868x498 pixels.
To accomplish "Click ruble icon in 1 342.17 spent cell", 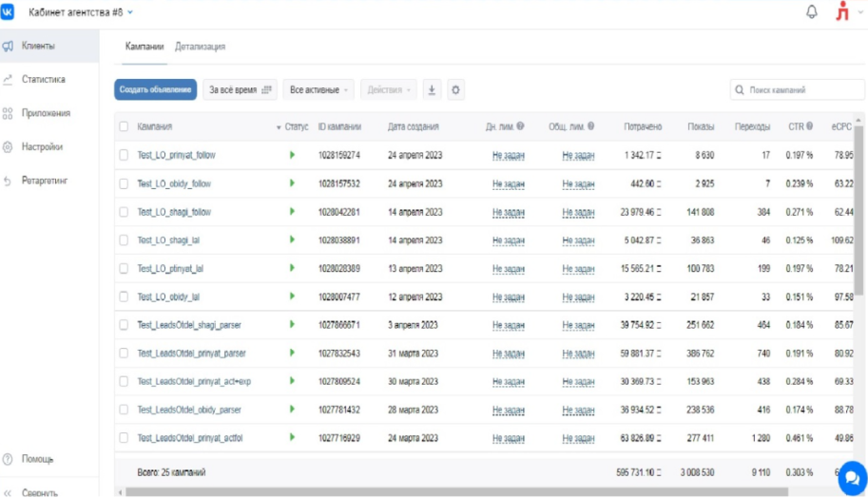I will [659, 156].
